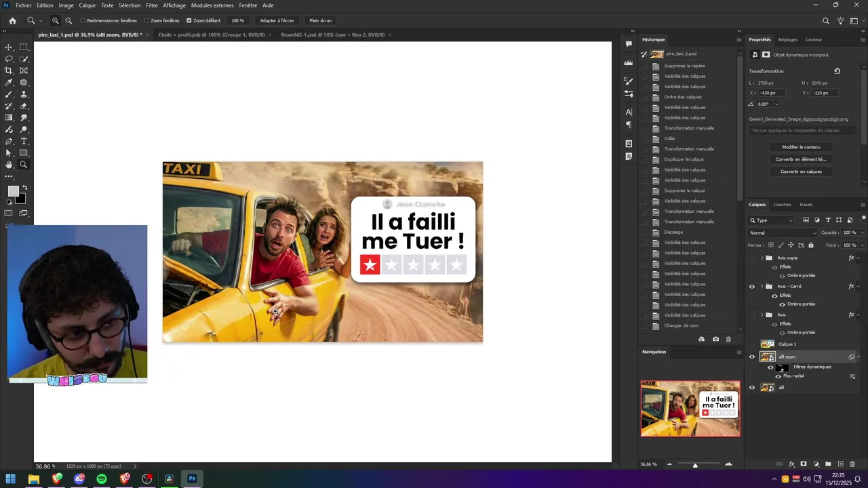Uncheck Zoom défilant checkbox
Screen dimensions: 868x488
pos(189,21)
